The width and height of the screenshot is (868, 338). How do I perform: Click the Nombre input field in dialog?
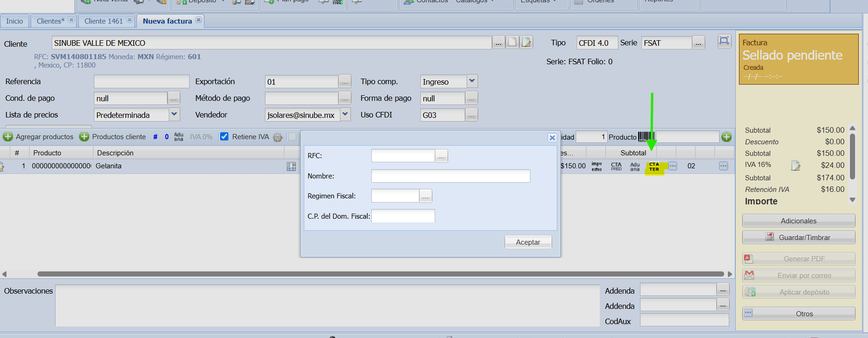[x=450, y=176]
